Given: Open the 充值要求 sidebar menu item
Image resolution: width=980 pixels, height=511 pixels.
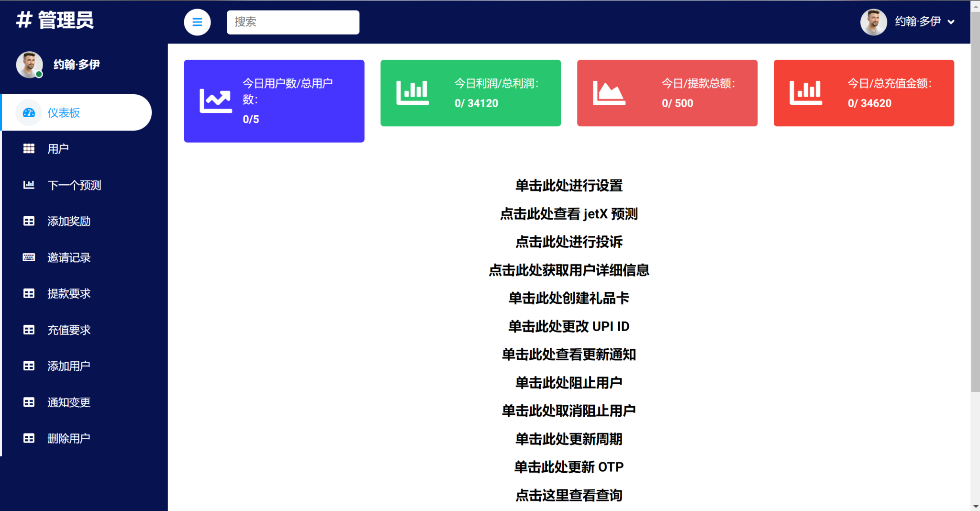Looking at the screenshot, I should (69, 330).
